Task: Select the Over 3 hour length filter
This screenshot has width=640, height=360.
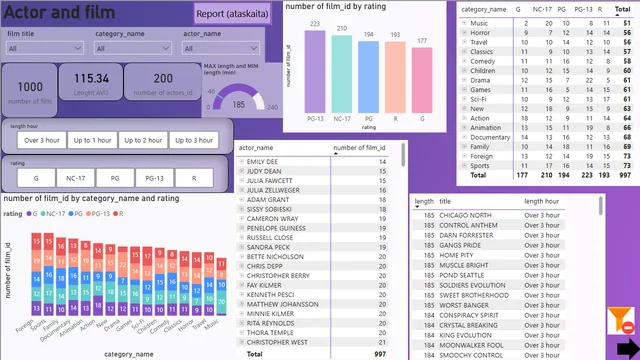Action: [42, 140]
